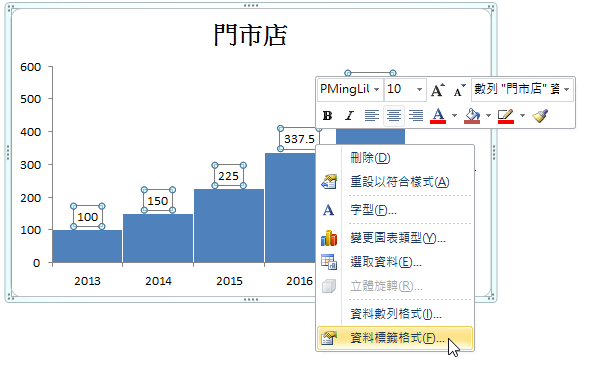
Task: Click the vertical axis value 200
Action: (31, 198)
